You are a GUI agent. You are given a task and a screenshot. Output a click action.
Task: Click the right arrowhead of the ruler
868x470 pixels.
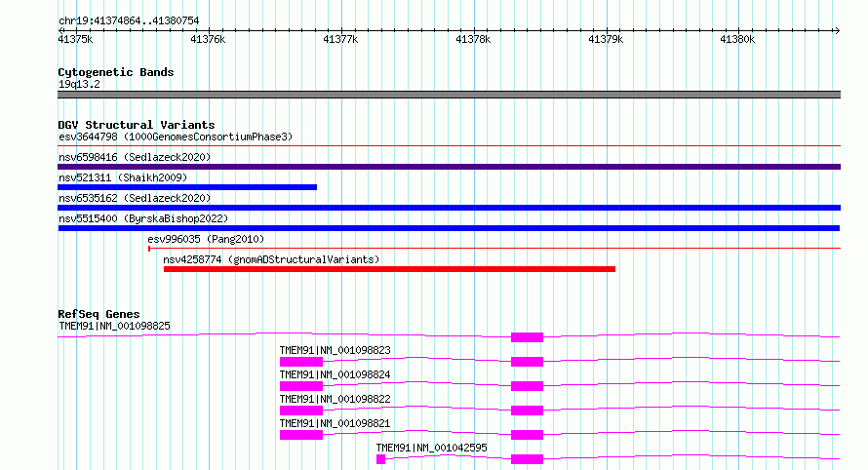click(x=837, y=30)
